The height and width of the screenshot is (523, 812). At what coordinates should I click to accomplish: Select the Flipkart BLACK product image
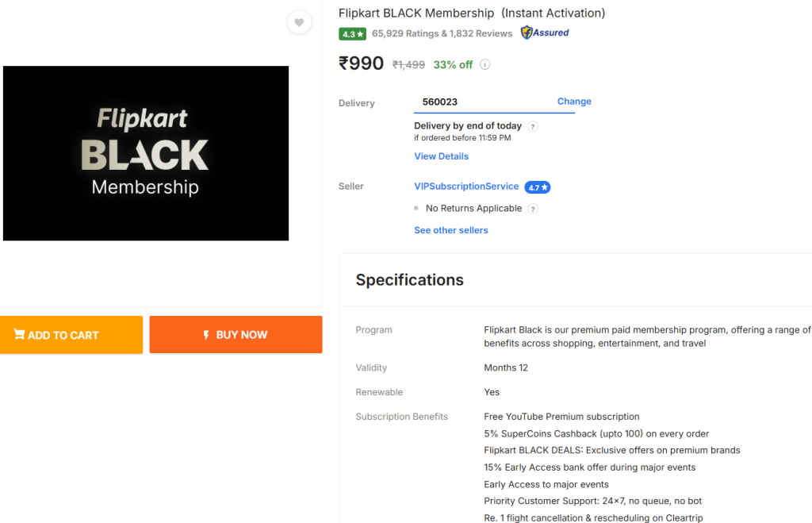146,153
